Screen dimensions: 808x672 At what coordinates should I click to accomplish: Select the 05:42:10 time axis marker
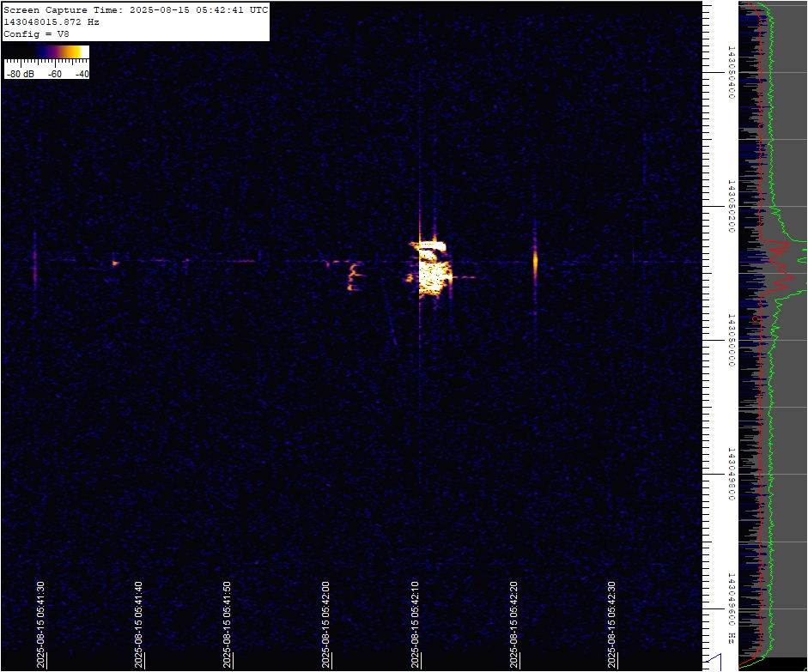pyautogui.click(x=415, y=625)
